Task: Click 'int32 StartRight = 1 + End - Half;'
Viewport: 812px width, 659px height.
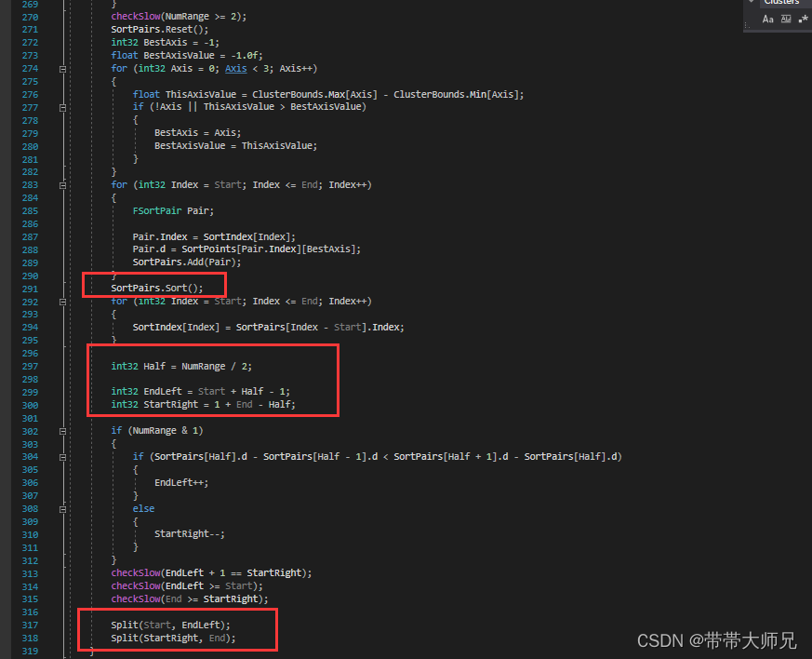Action: point(203,404)
